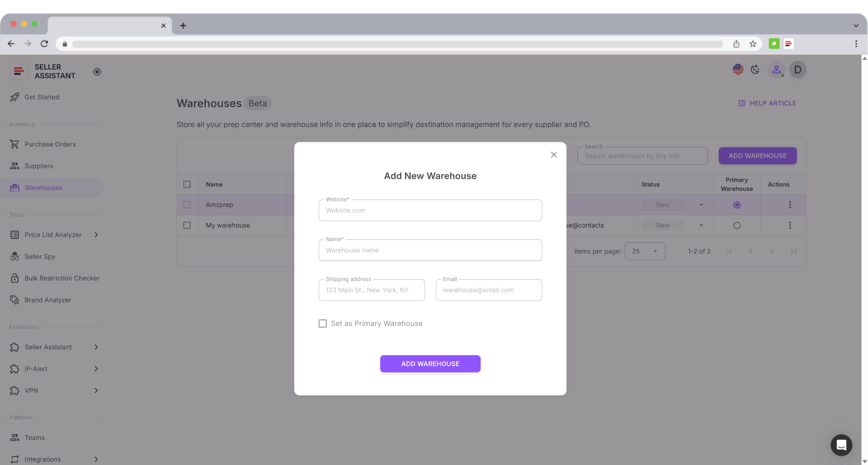Click the VPN puzzle icon

click(x=15, y=390)
